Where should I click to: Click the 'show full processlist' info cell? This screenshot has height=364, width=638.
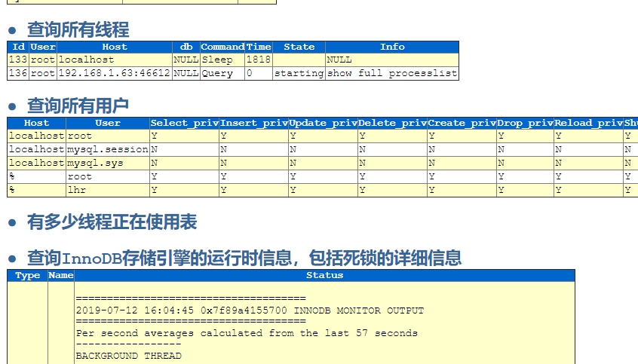[391, 74]
